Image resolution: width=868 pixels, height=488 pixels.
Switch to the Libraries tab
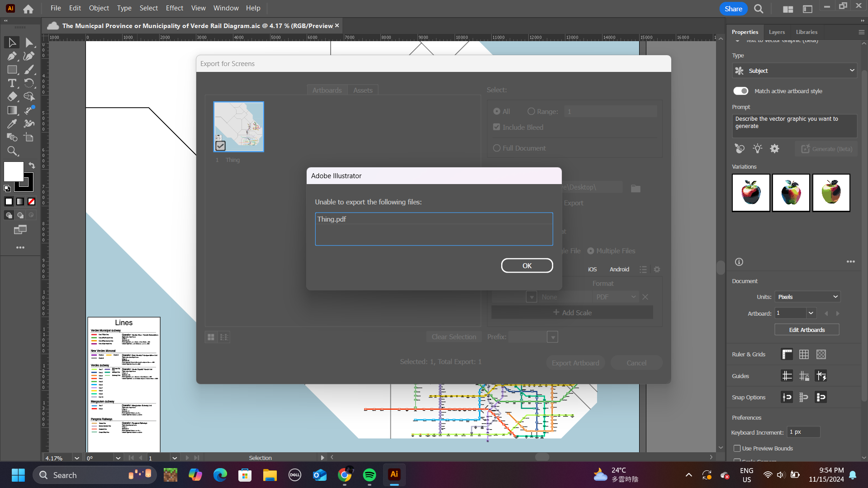(806, 32)
